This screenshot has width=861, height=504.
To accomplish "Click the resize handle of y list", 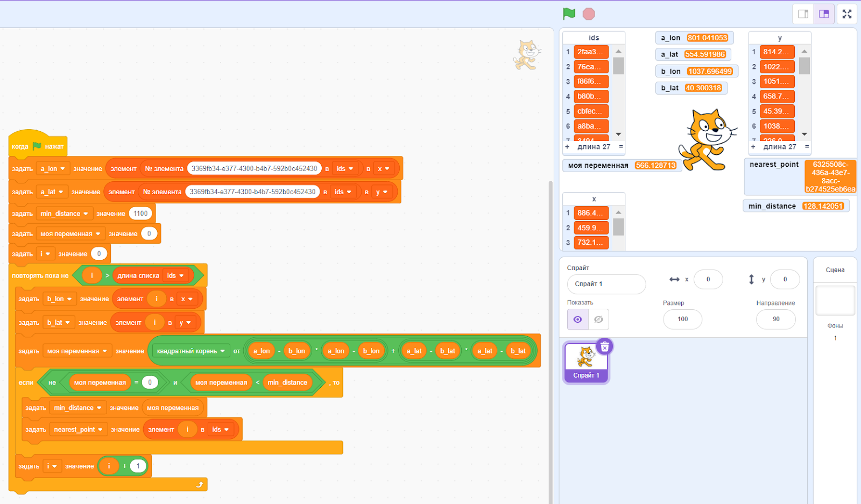I will point(807,146).
